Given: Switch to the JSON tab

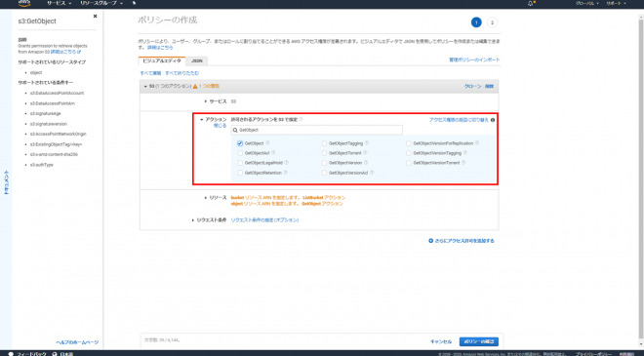Looking at the screenshot, I should point(197,60).
